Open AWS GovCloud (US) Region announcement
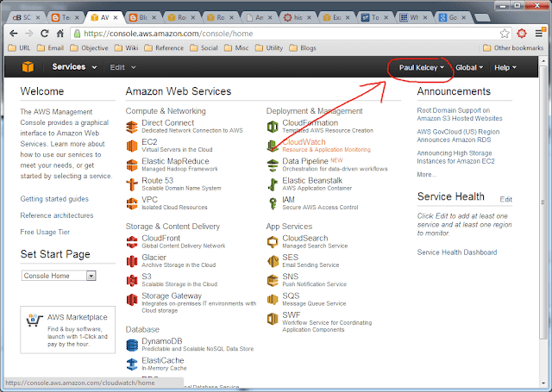The width and height of the screenshot is (552, 392). (458, 136)
